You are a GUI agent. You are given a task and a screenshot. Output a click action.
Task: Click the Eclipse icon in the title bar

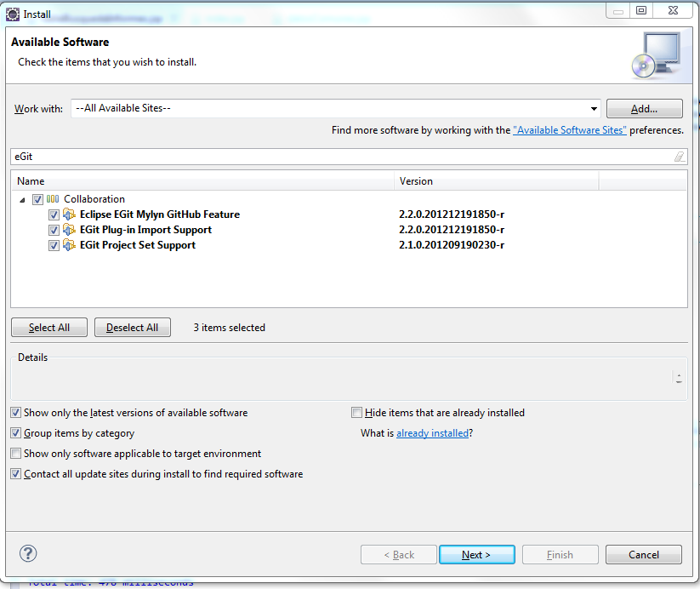tap(13, 13)
